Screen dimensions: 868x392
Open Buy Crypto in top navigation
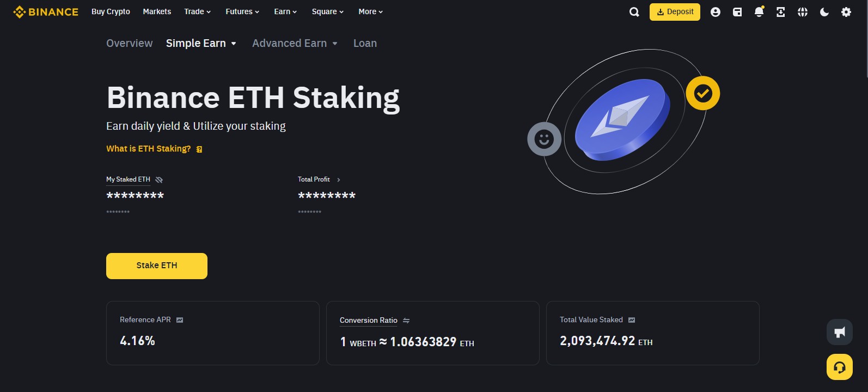[111, 11]
